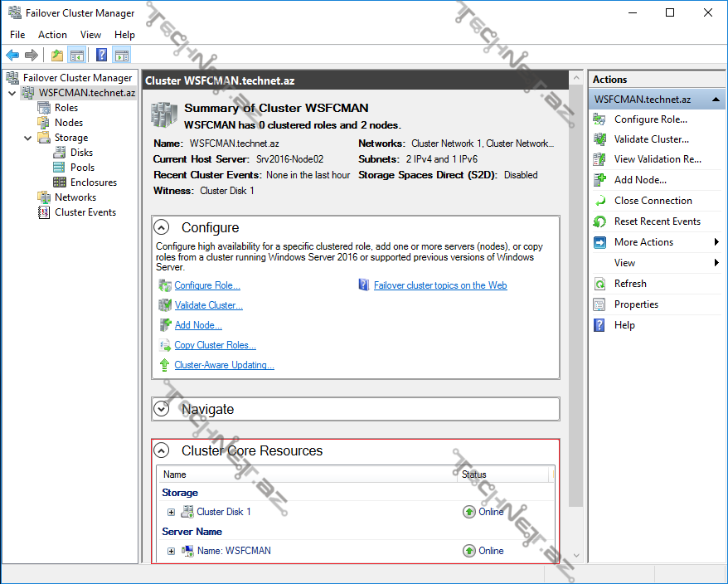
Task: Select the Close Connection action icon
Action: coord(599,201)
